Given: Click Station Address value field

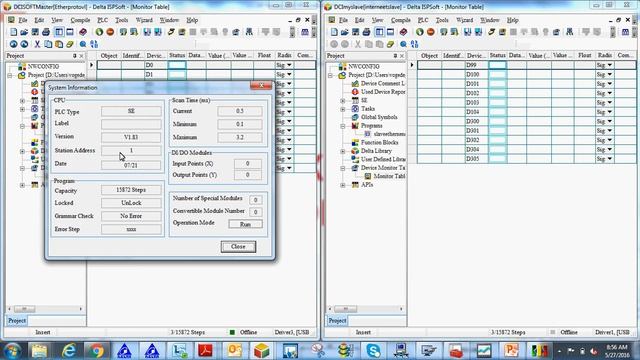Looking at the screenshot, I should point(131,151).
